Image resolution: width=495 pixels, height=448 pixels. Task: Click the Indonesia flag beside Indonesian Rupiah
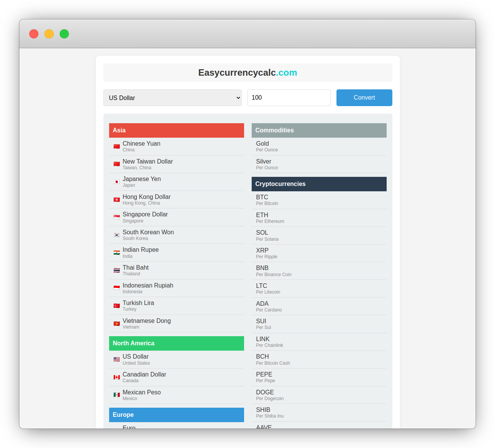117,288
